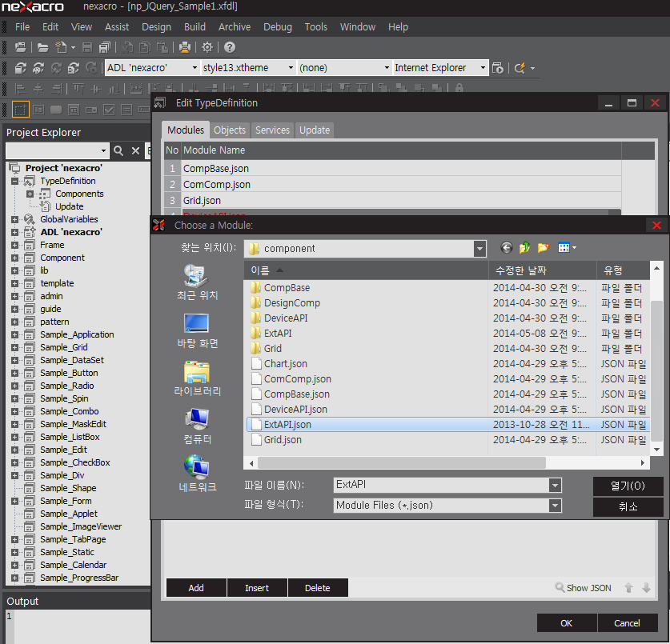Open the style13.xtheme theme dropdown
The height and width of the screenshot is (644, 670).
tap(291, 68)
